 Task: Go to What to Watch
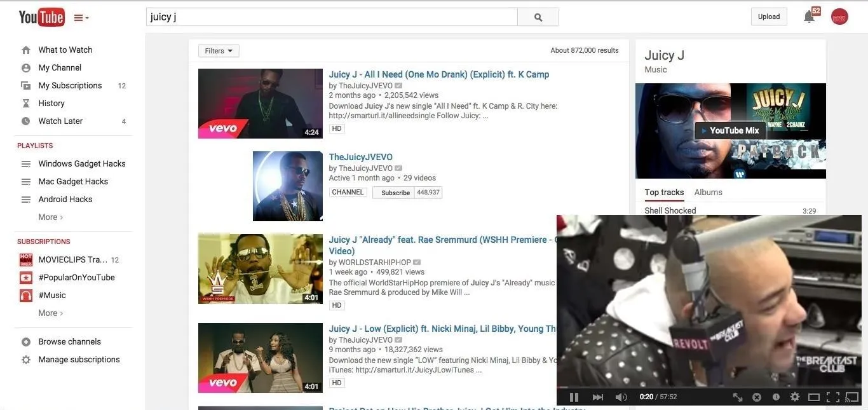[x=65, y=50]
